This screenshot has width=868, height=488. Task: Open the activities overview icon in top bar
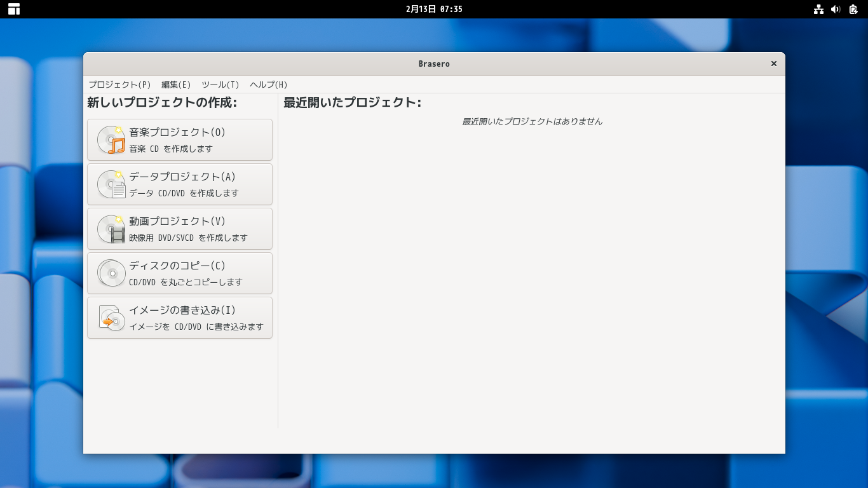14,9
